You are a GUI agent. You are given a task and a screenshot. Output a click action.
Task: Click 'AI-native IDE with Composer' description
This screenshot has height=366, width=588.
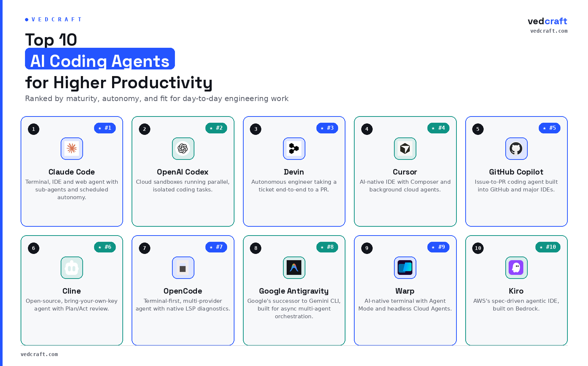point(405,186)
